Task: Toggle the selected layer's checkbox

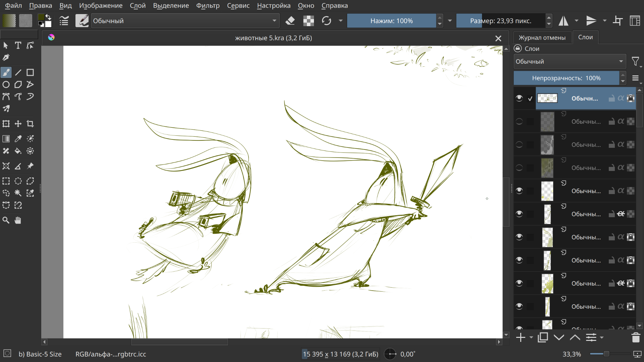Action: tap(530, 99)
